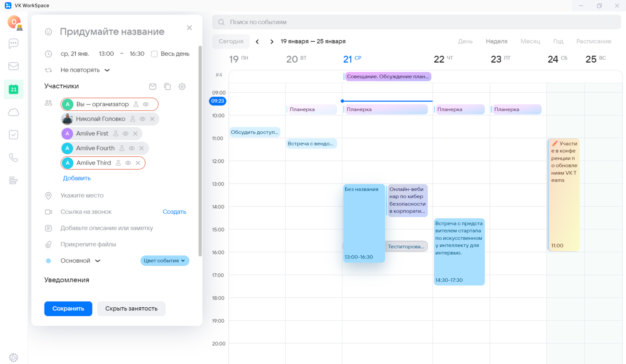This screenshot has width=626, height=364.
Task: Click the email participants envelope icon
Action: pyautogui.click(x=153, y=86)
